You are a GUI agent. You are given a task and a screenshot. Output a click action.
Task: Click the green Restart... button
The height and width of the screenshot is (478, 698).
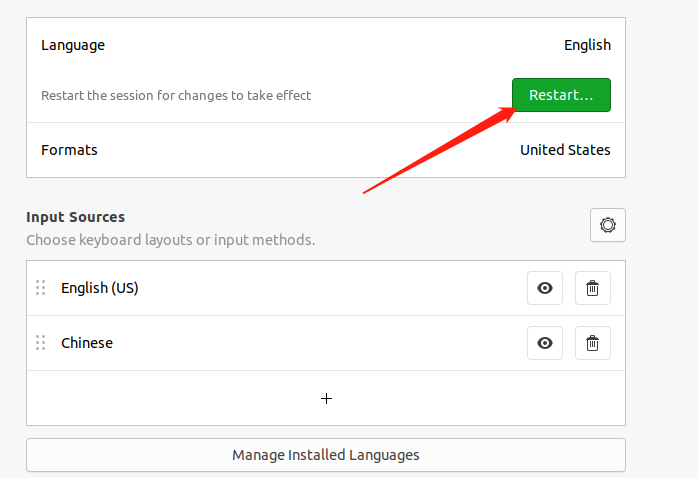tap(561, 95)
